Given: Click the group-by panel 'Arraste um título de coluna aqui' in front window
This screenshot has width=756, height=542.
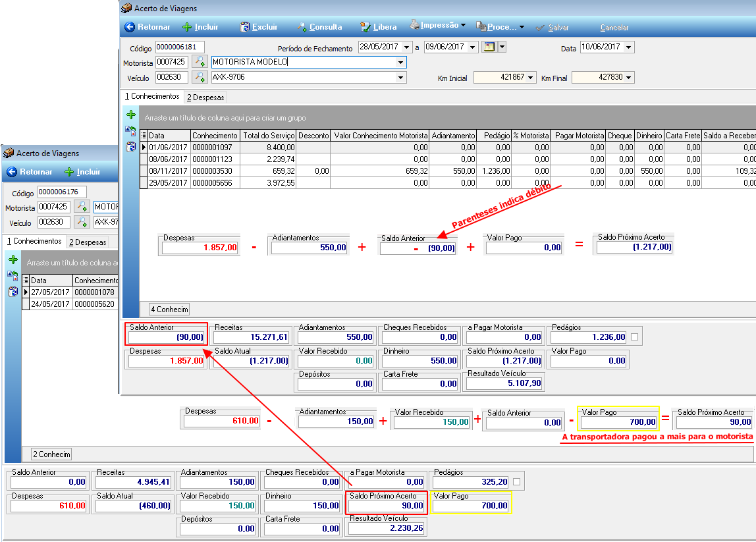Looking at the screenshot, I should (447, 118).
